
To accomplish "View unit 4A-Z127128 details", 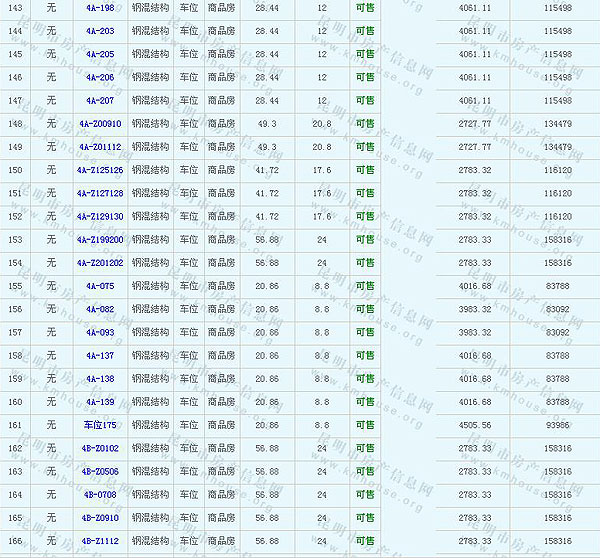I will point(100,193).
